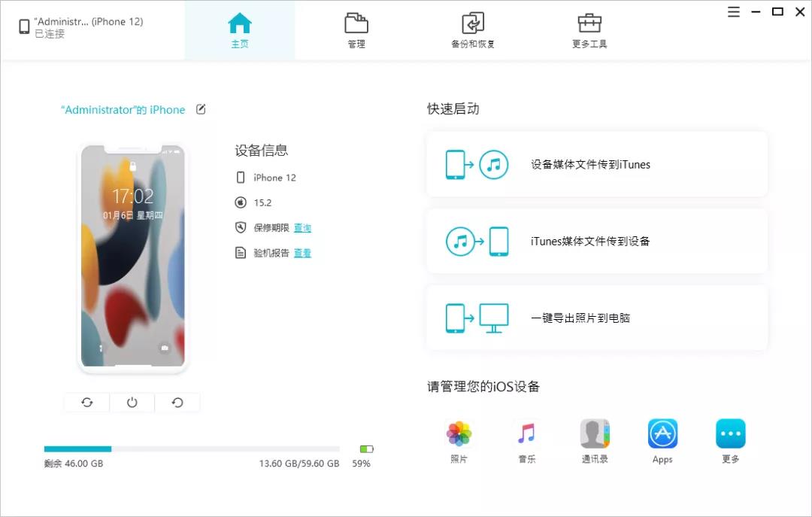This screenshot has width=812, height=517.
Task: Open the 照片 (Photos) manager icon
Action: tap(459, 433)
